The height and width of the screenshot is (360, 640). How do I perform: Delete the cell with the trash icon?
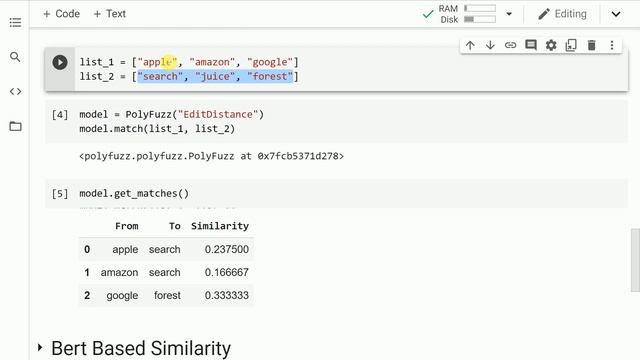click(591, 45)
